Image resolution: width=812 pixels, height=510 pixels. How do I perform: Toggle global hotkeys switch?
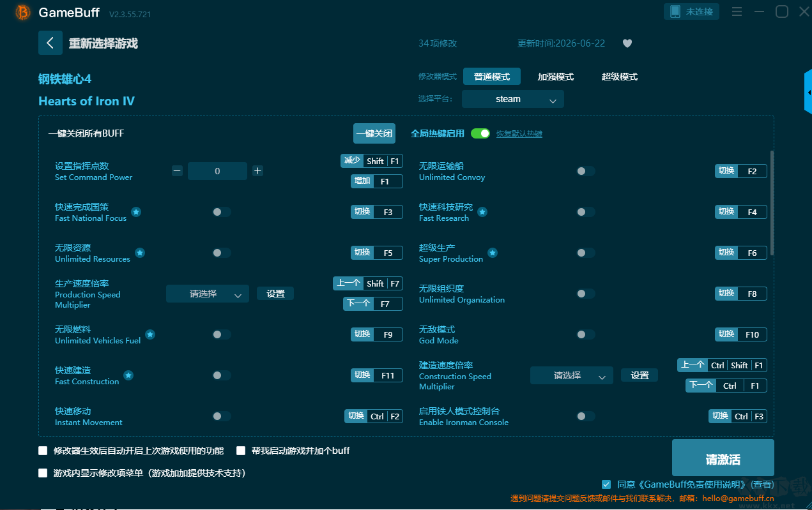point(480,133)
